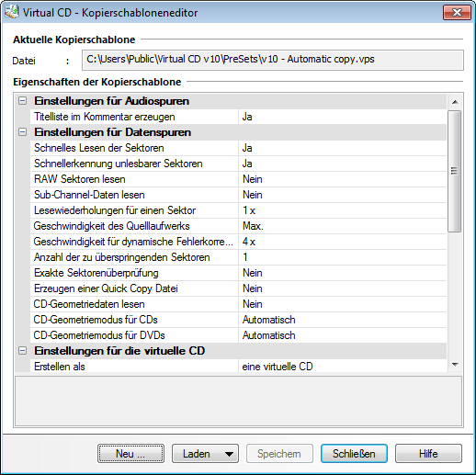Click the Neu ... button

click(130, 454)
